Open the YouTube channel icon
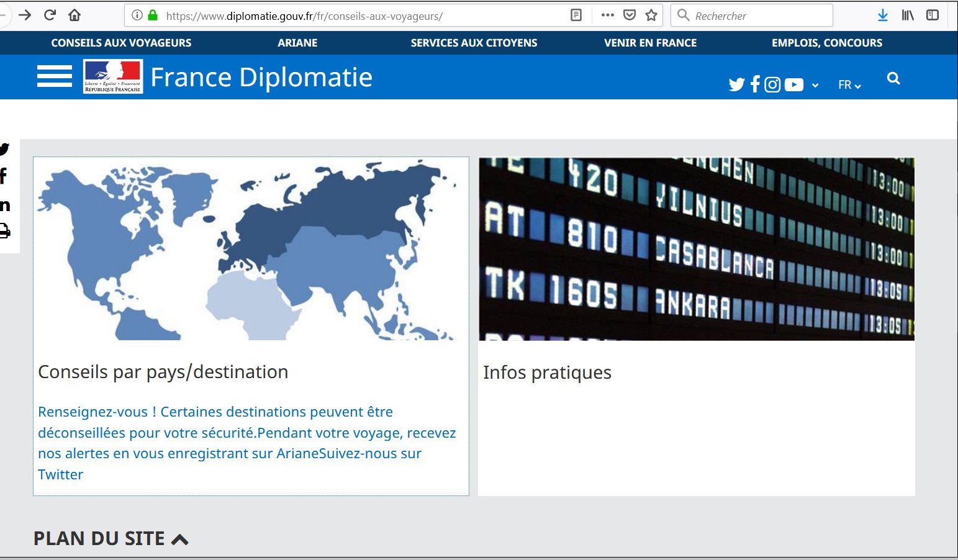This screenshot has width=958, height=560. (x=793, y=84)
